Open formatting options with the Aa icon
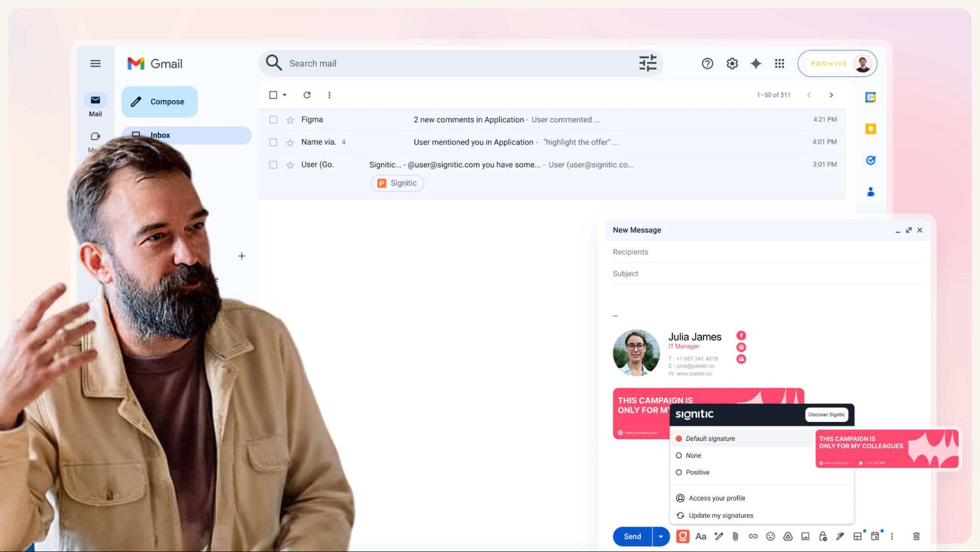The width and height of the screenshot is (980, 552). pyautogui.click(x=701, y=536)
